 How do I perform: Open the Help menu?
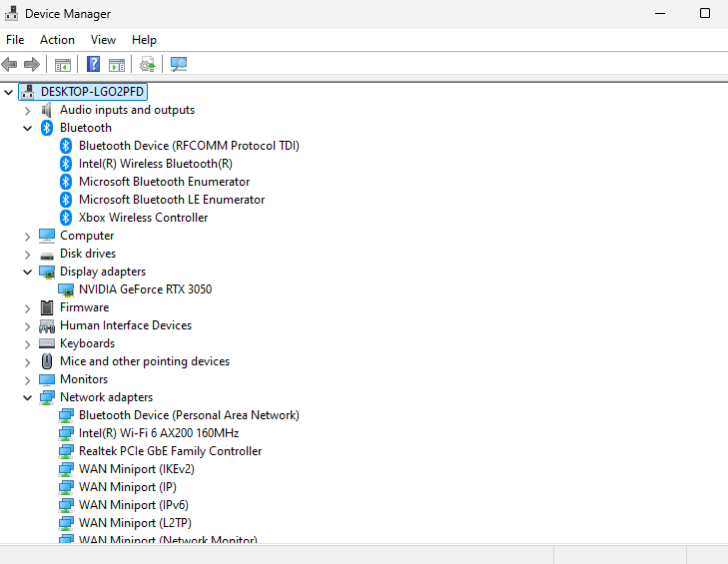click(144, 40)
